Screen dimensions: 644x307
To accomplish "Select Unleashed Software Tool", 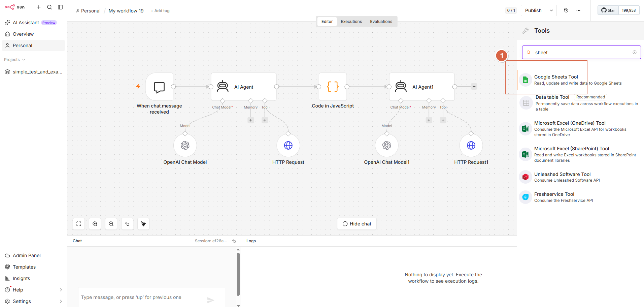I will [x=580, y=177].
